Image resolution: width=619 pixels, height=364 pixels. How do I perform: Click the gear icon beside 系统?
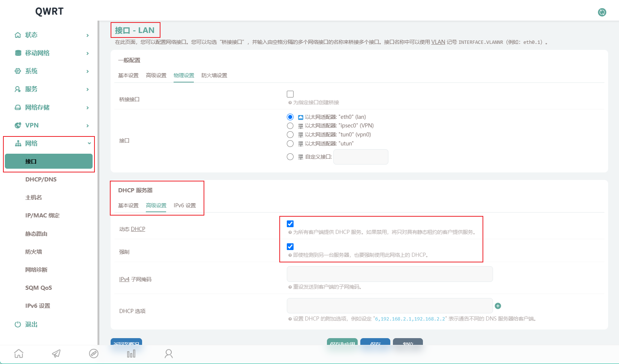pos(18,71)
